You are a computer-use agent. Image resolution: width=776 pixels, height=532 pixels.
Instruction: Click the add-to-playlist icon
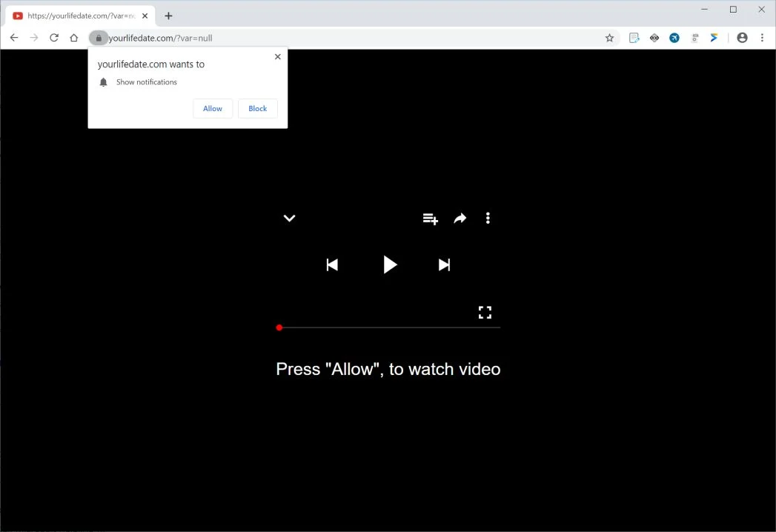tap(431, 219)
